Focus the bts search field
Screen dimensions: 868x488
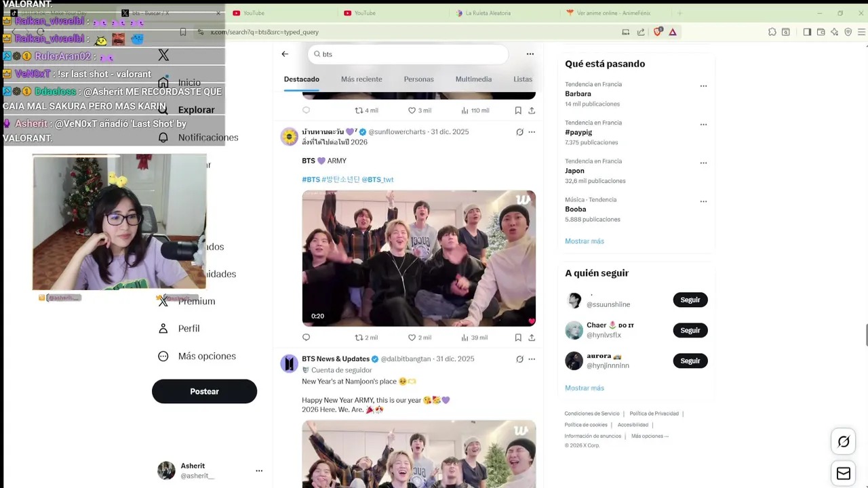[x=408, y=54]
